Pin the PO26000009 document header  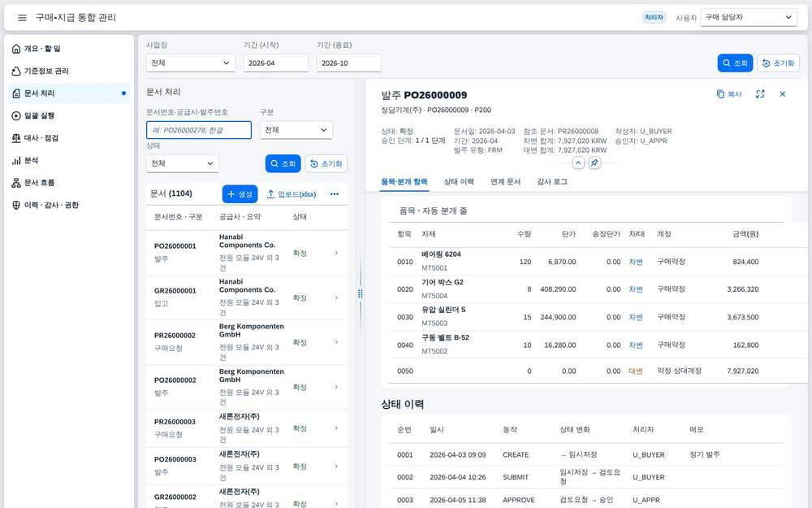click(594, 163)
